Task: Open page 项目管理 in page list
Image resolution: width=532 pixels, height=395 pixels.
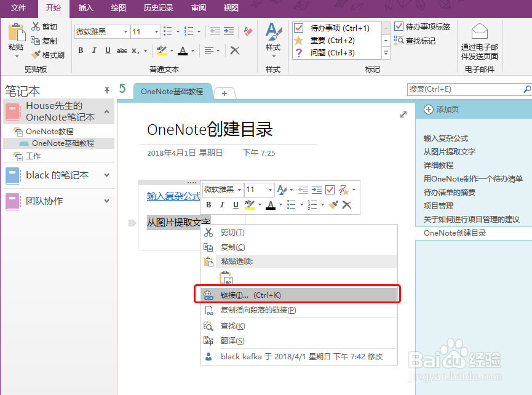Action: [439, 205]
